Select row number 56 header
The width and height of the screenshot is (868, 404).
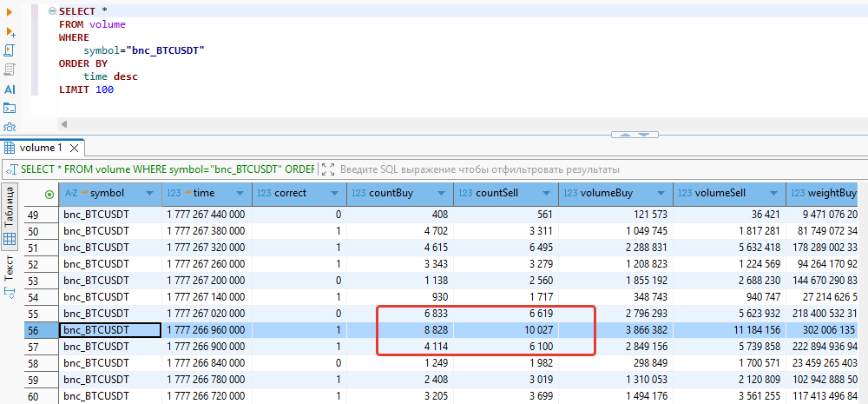point(35,330)
